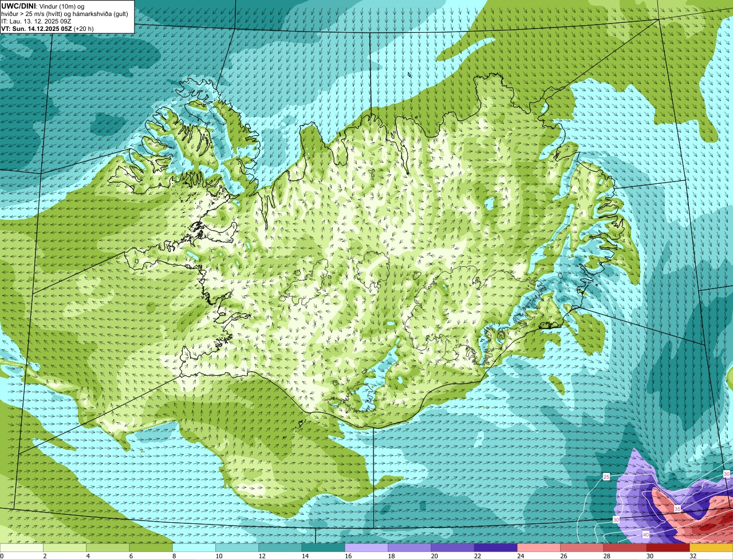
Task: Click the '35' gust contour label on the map
Action: click(x=677, y=508)
